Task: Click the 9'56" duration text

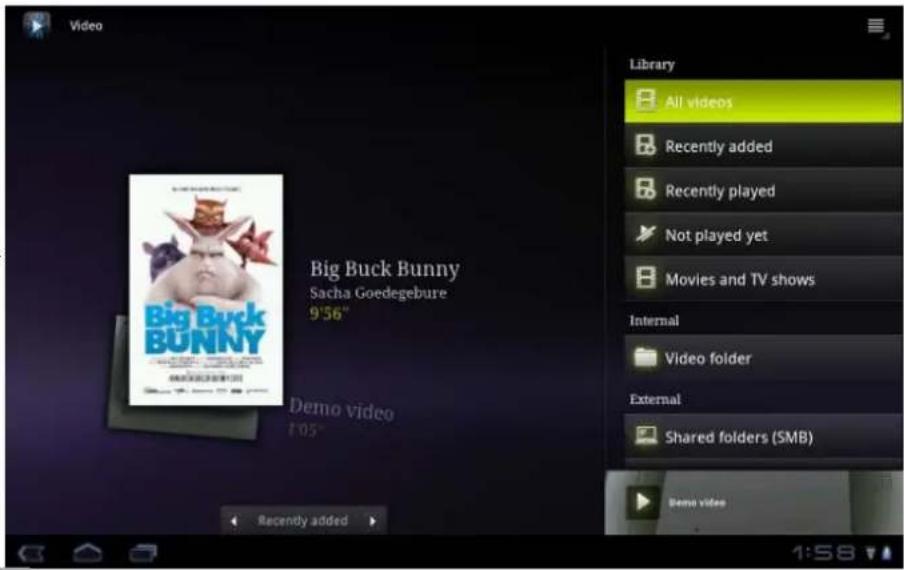Action: click(329, 313)
